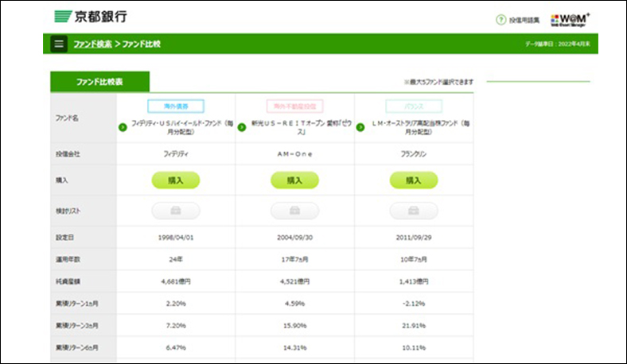Click the フィデリティ company name cell
The height and width of the screenshot is (364, 627).
[x=176, y=154]
